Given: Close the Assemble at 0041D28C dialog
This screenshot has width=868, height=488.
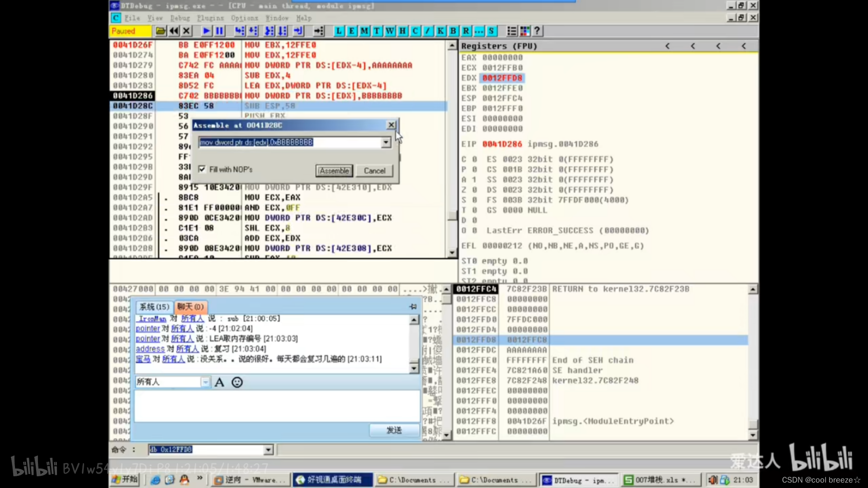Looking at the screenshot, I should (x=392, y=125).
